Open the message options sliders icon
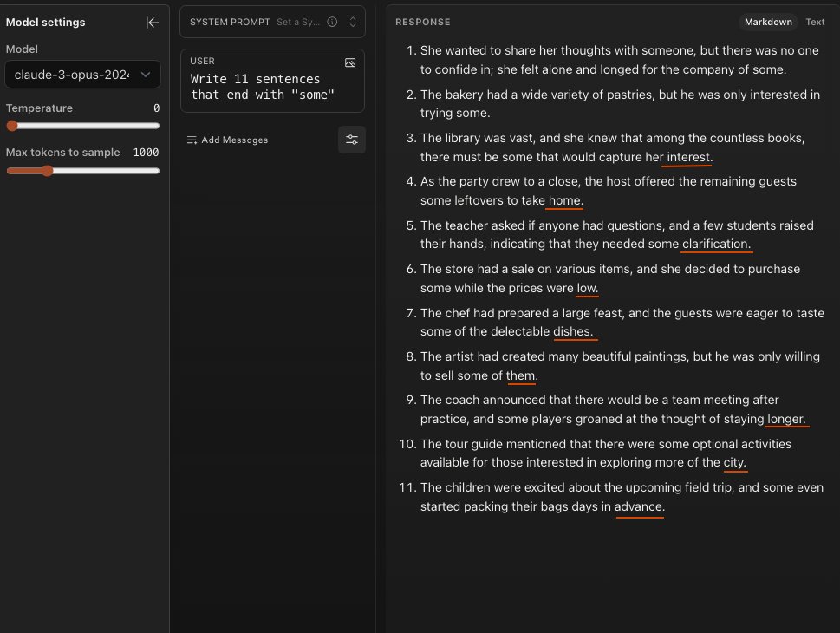Screen dimensions: 840x633 (x=351, y=140)
